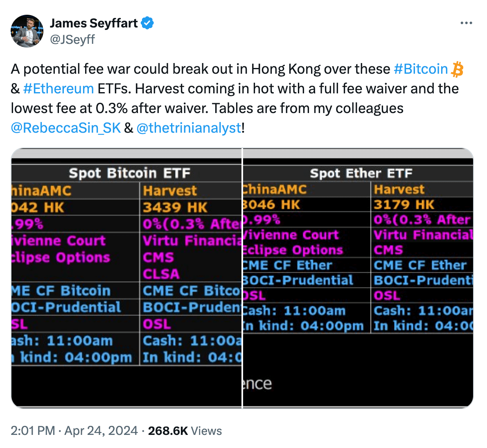This screenshot has width=487, height=448.
Task: Click James Seyffart's profile avatar
Action: pyautogui.click(x=27, y=31)
